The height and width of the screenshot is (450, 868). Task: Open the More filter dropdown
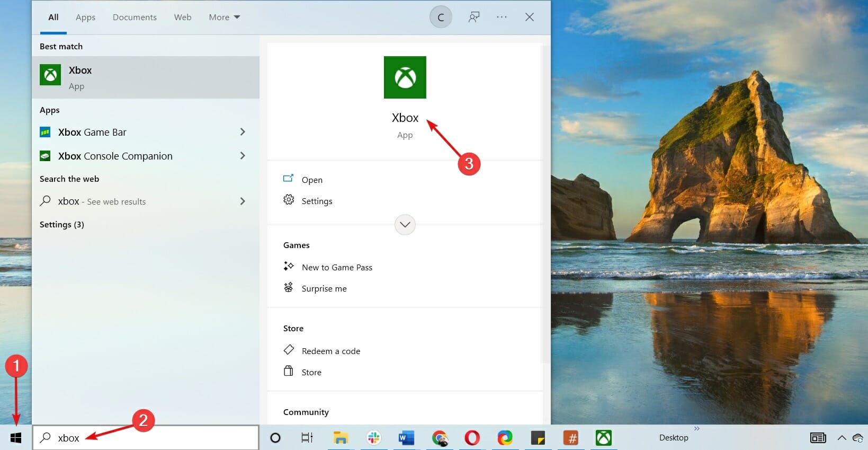225,17
